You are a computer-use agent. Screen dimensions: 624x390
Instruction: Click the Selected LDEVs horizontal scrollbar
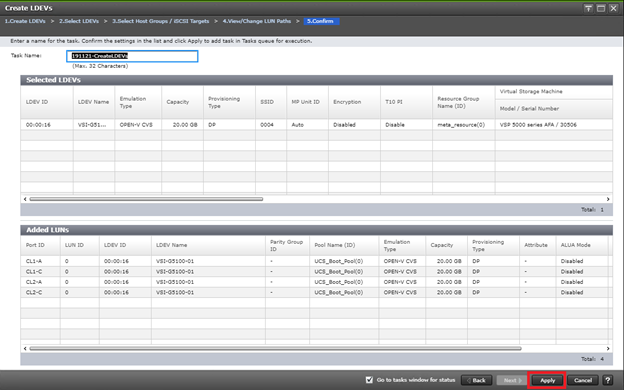[x=146, y=199]
